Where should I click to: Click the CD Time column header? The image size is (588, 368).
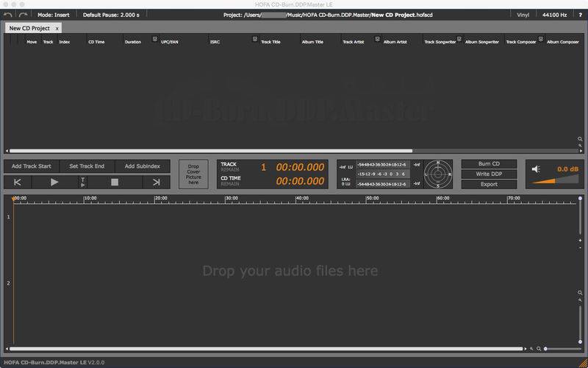coord(96,42)
